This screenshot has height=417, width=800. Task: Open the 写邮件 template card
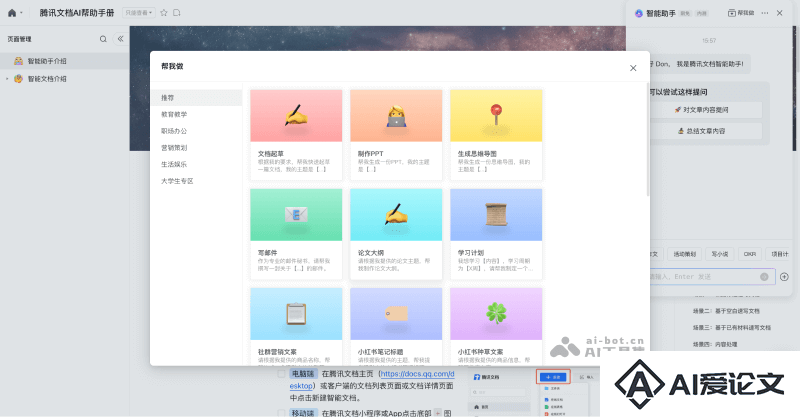pos(296,234)
